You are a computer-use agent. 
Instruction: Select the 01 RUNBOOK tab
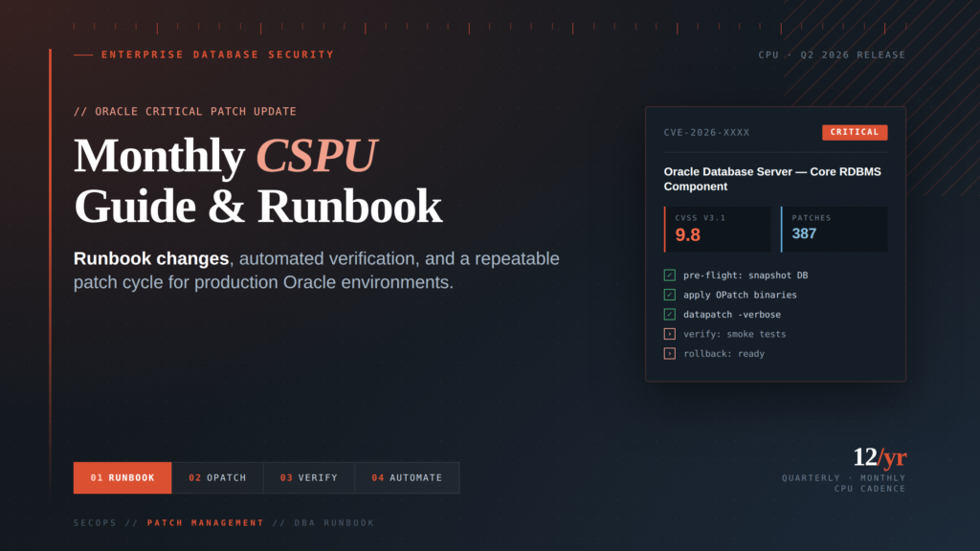(122, 478)
